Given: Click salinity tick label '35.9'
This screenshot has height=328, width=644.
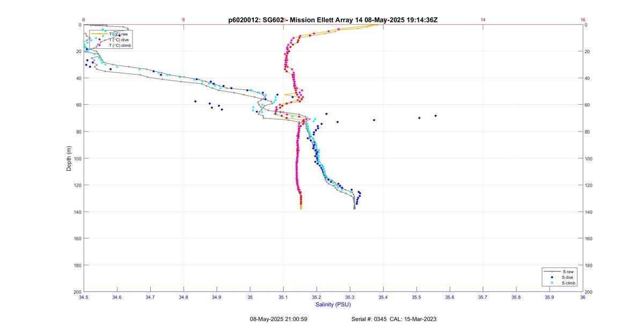Looking at the screenshot, I should coord(550,297).
